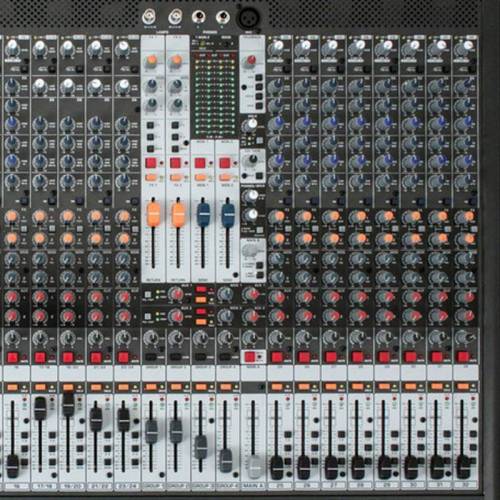Click the first BNC lamp socket

(x=148, y=17)
